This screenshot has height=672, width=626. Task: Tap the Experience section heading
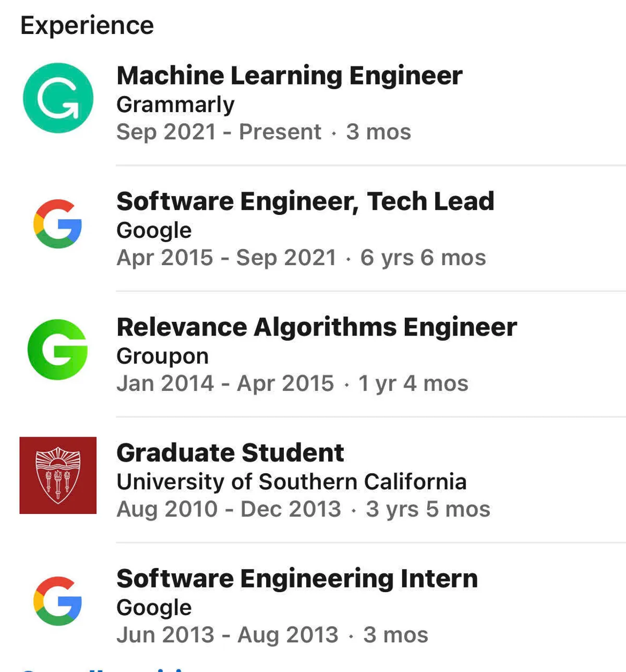pyautogui.click(x=87, y=25)
